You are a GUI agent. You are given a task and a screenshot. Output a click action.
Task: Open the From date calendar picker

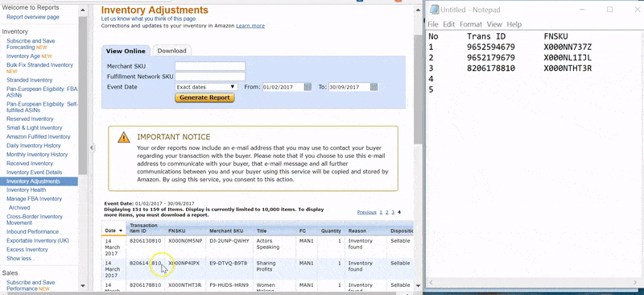pyautogui.click(x=308, y=87)
